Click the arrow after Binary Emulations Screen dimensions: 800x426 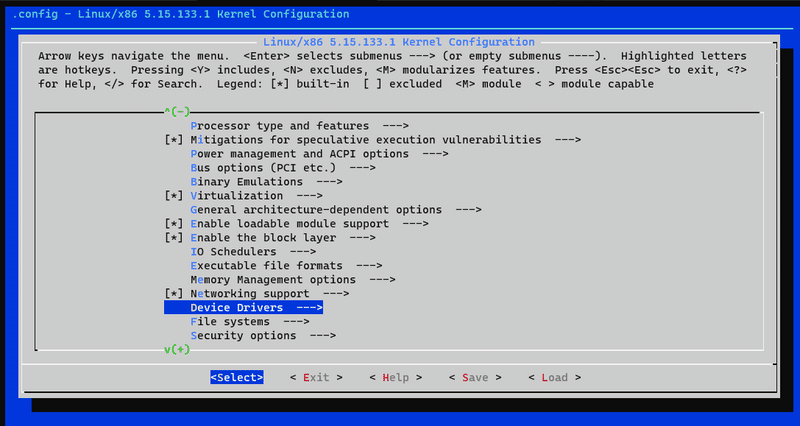tap(330, 182)
